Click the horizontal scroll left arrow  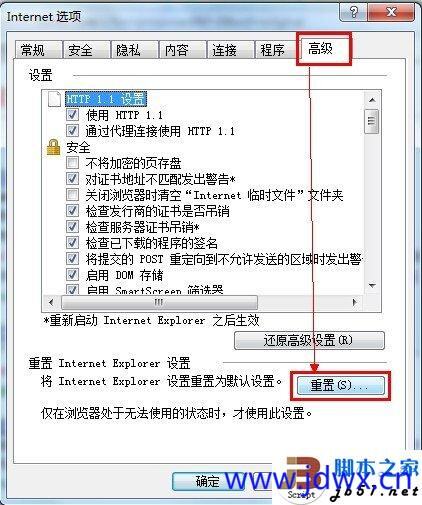[x=51, y=302]
